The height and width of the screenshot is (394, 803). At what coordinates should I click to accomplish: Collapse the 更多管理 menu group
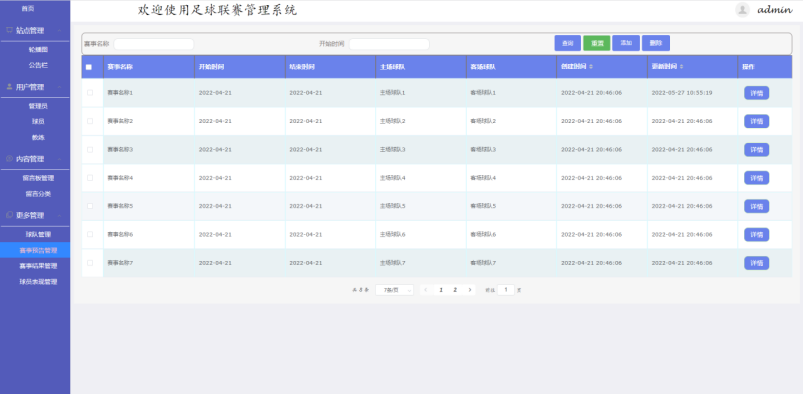click(59, 216)
